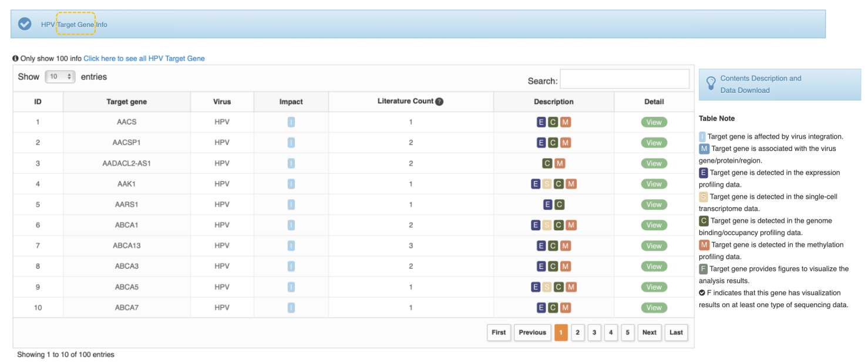
Task: Jump to page 5 in pagination
Action: [x=627, y=332]
